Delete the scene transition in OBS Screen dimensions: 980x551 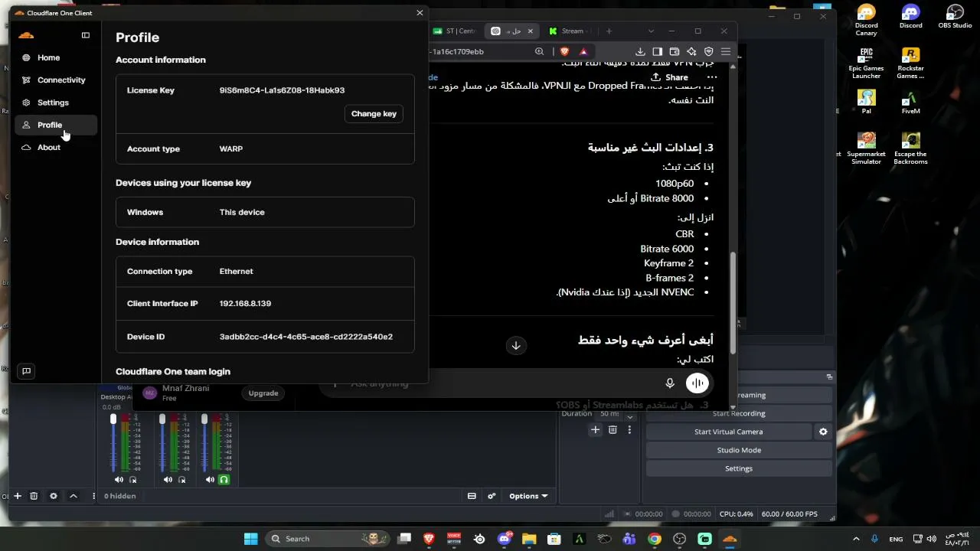click(x=612, y=430)
